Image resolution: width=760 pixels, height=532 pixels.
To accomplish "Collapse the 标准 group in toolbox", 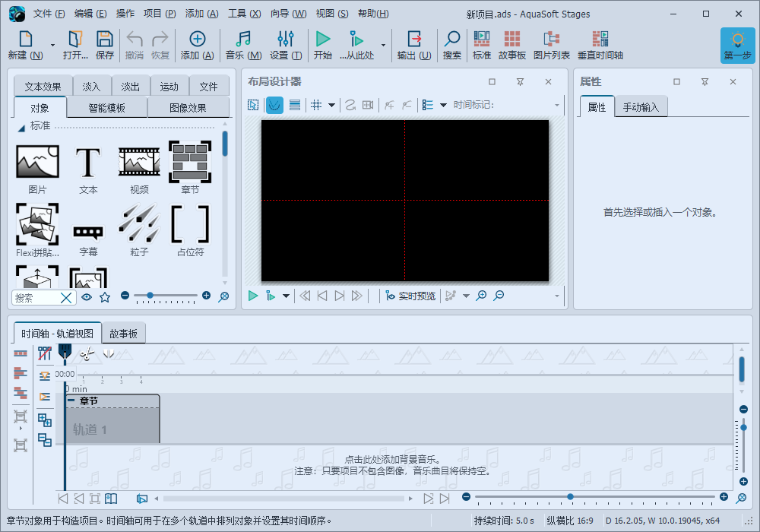I will click(x=22, y=128).
